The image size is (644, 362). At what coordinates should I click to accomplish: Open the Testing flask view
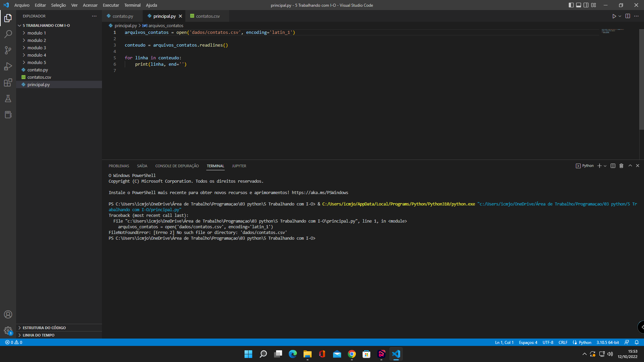(8, 99)
